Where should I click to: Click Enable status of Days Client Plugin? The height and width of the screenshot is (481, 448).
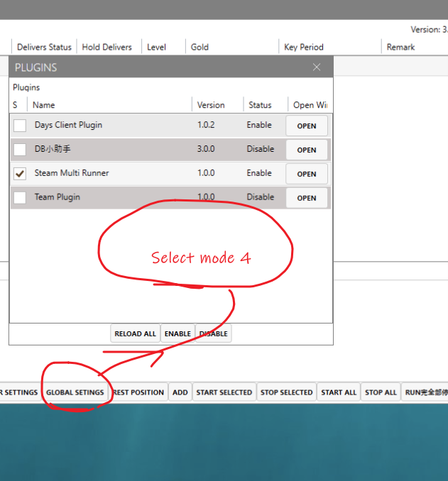(x=259, y=125)
